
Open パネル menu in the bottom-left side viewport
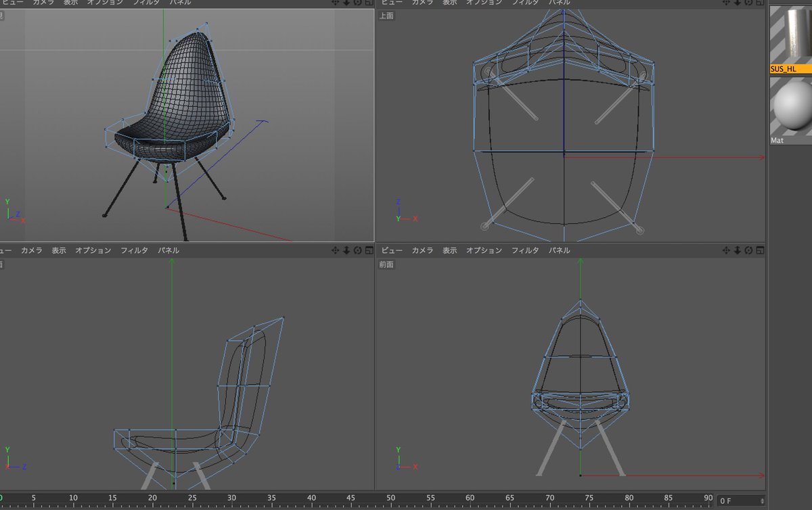[168, 250]
